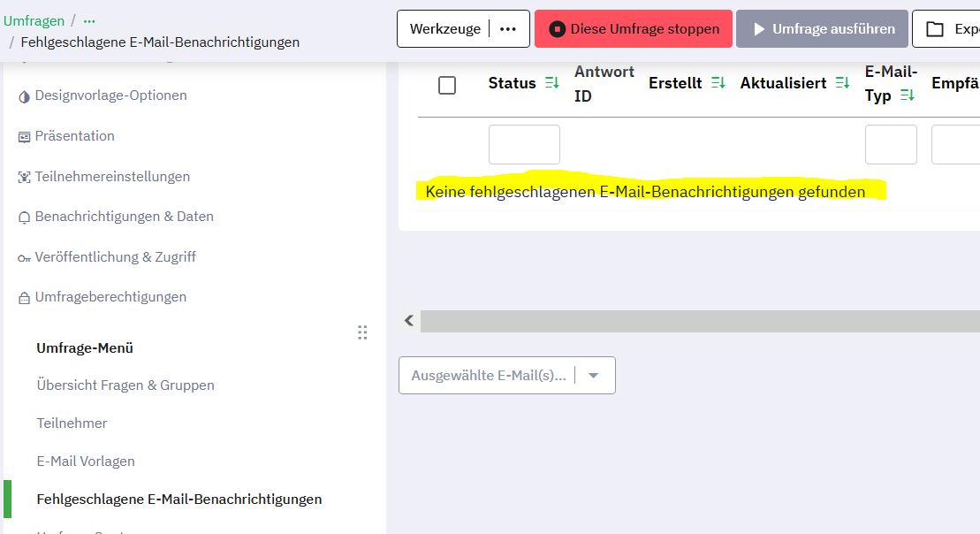This screenshot has height=534, width=980.
Task: Follow the Umfragen breadcrumb link
Action: tap(34, 20)
